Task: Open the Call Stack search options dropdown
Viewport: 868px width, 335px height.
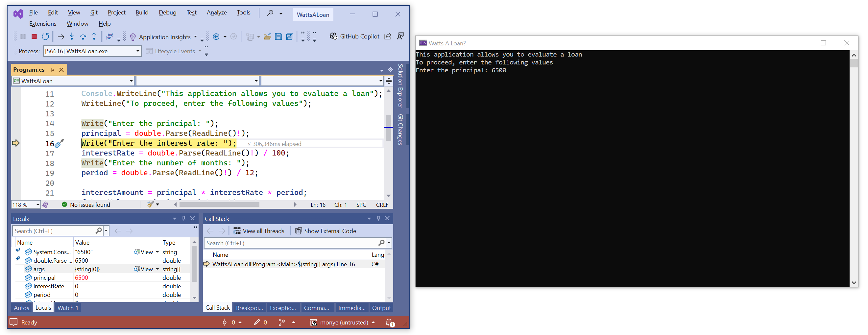Action: (389, 243)
